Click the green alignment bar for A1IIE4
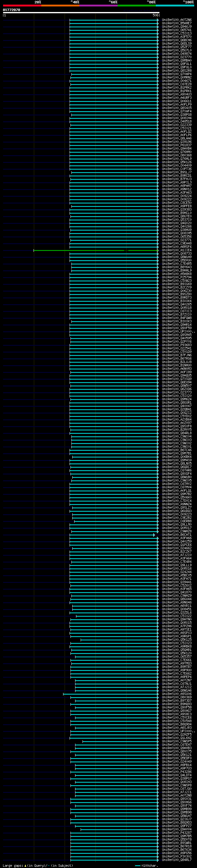This screenshot has width=197, height=868. [x=96, y=250]
